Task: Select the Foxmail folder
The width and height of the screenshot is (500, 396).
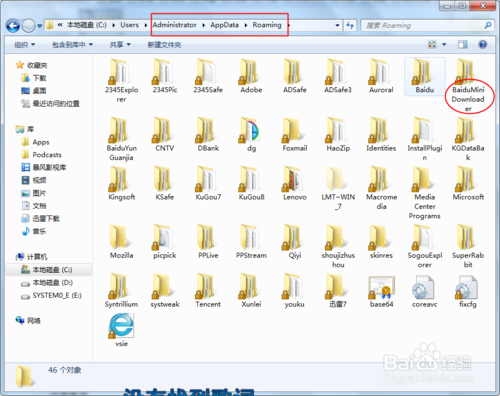Action: pyautogui.click(x=295, y=134)
